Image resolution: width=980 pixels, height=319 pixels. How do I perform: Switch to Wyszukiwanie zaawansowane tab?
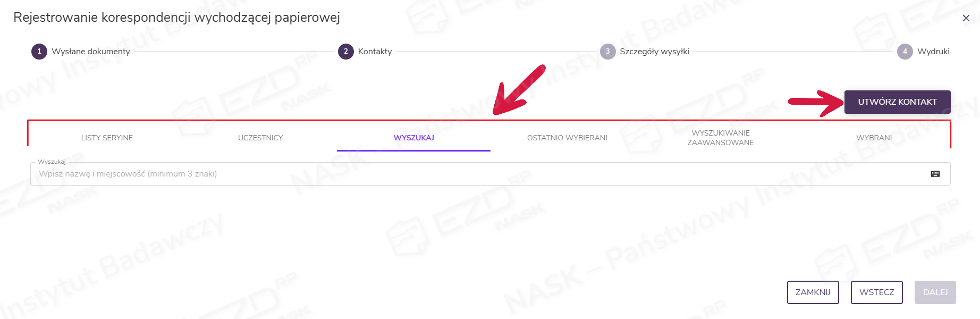pos(720,138)
